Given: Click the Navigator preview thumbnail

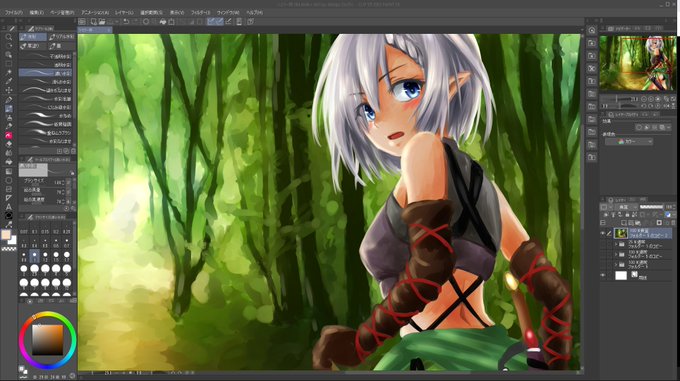Looking at the screenshot, I should click(x=638, y=63).
